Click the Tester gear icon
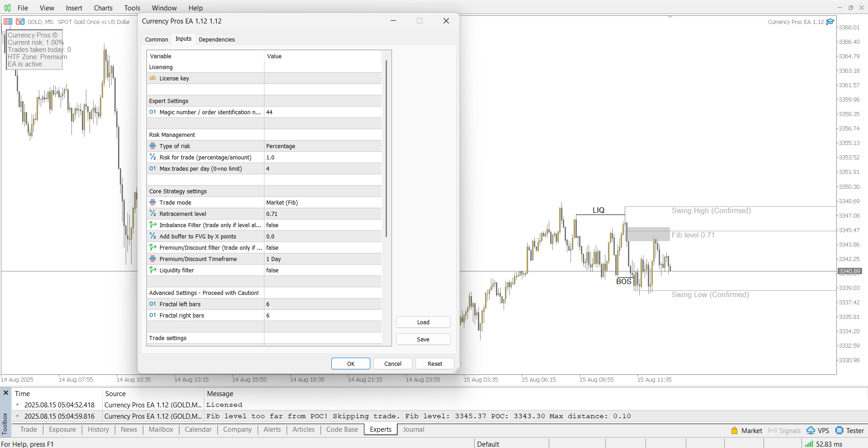This screenshot has height=448, width=868. tap(840, 430)
